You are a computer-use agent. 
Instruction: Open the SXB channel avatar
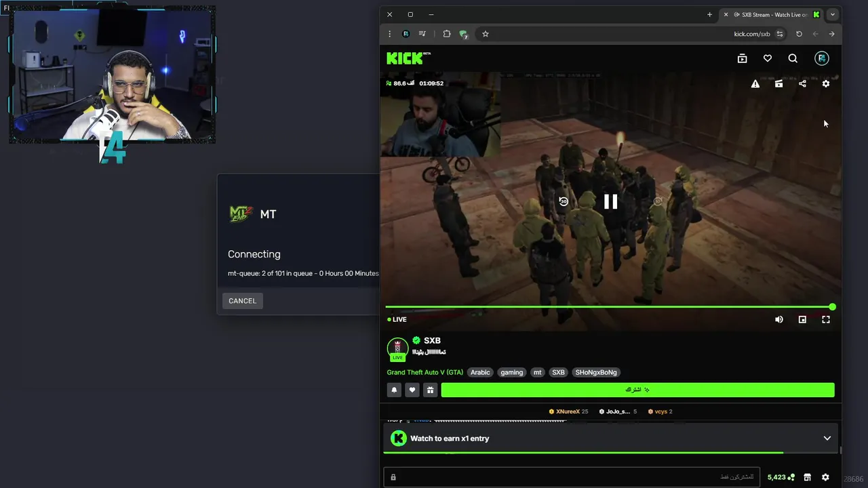[x=397, y=348]
